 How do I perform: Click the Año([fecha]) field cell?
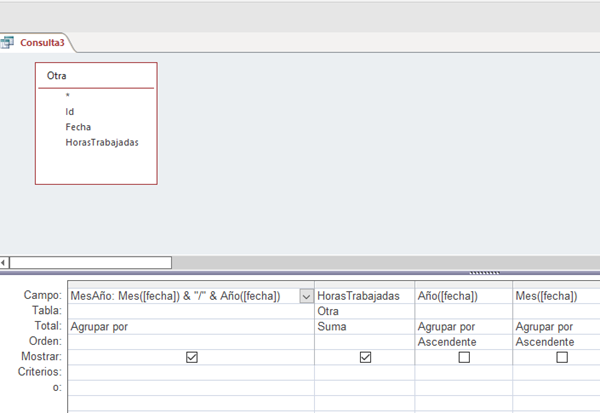coord(463,296)
